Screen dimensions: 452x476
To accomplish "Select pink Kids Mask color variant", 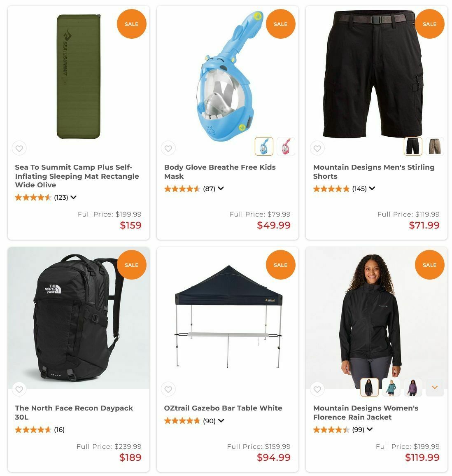I will click(286, 146).
